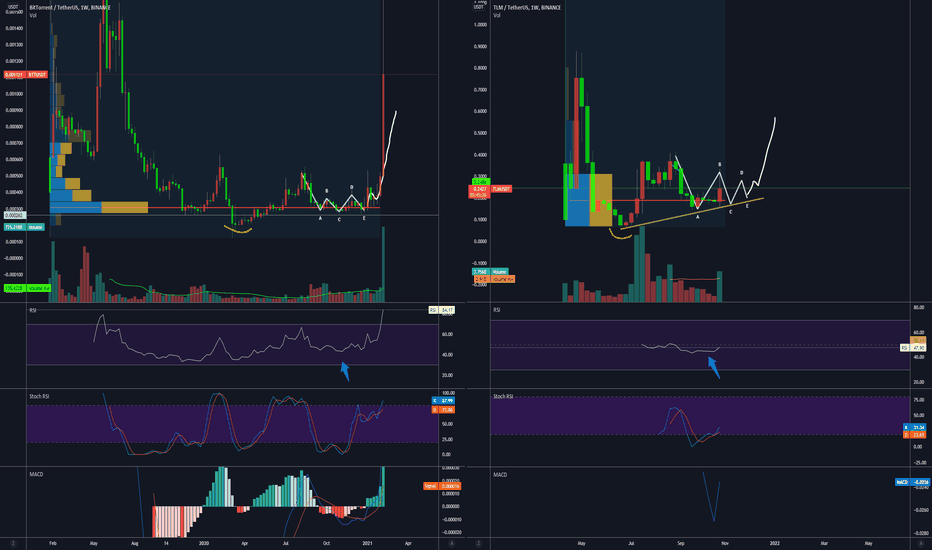Image resolution: width=932 pixels, height=550 pixels.
Task: Click the red TLMUSDT price label
Action: (x=501, y=188)
